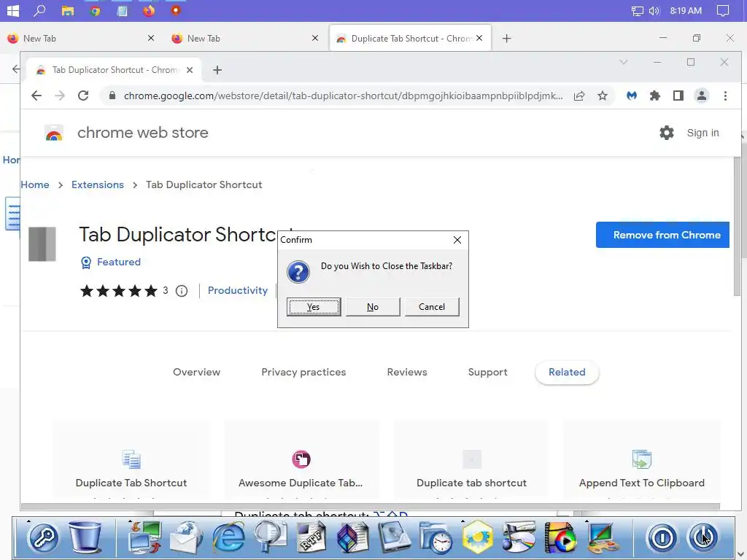Viewport: 747px width, 560px height.
Task: Switch to the Support tab
Action: pyautogui.click(x=487, y=372)
